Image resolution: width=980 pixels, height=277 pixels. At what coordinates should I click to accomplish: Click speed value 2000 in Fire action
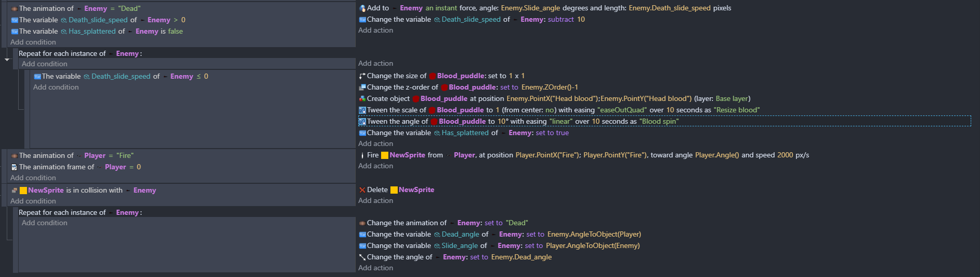click(785, 155)
